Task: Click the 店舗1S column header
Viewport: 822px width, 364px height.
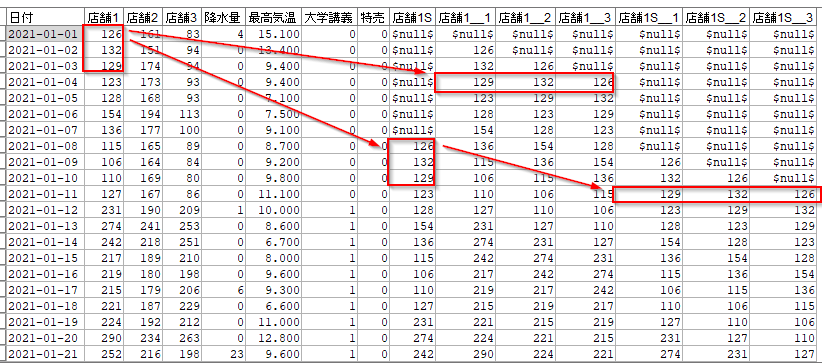Action: (412, 18)
